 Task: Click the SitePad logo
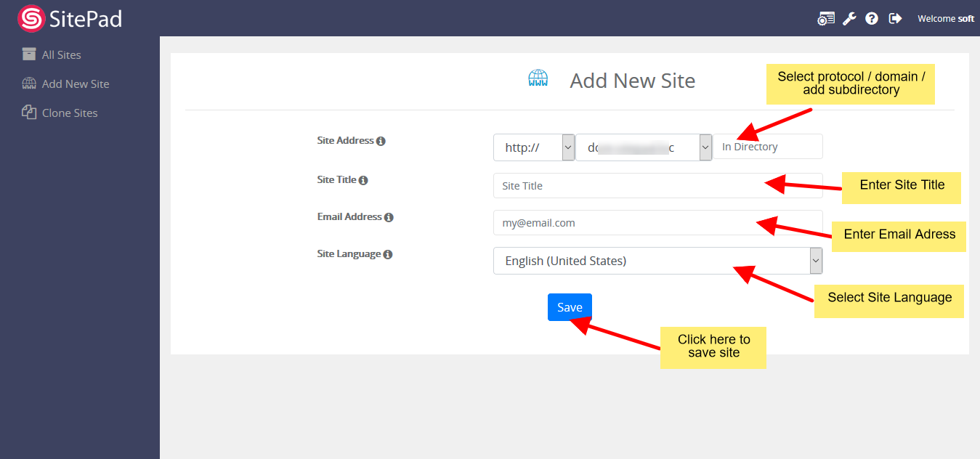(x=69, y=18)
